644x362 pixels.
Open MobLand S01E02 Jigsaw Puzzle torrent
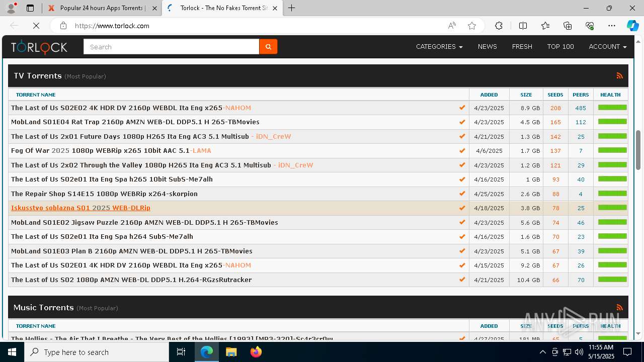coord(144,222)
